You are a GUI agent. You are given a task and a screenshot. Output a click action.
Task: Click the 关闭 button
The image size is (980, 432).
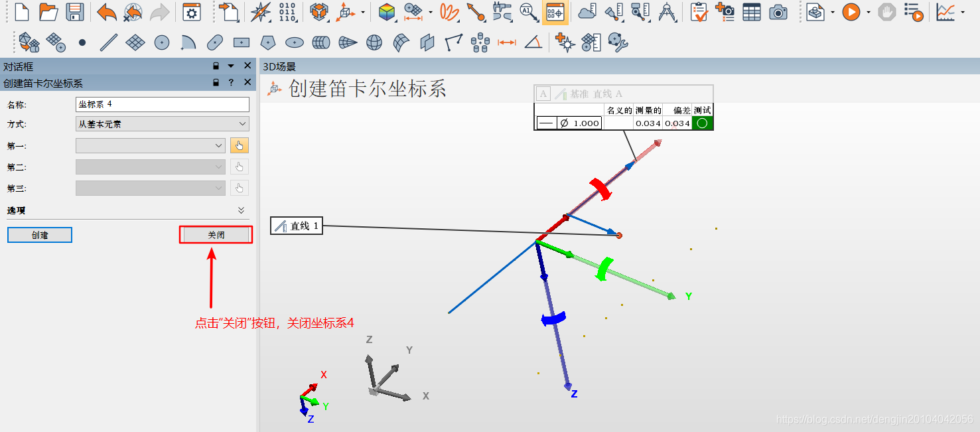[x=216, y=235]
